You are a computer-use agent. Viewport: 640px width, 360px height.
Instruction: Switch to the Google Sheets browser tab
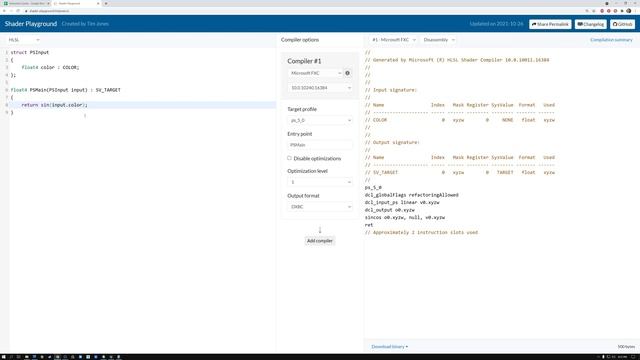coord(26,3)
